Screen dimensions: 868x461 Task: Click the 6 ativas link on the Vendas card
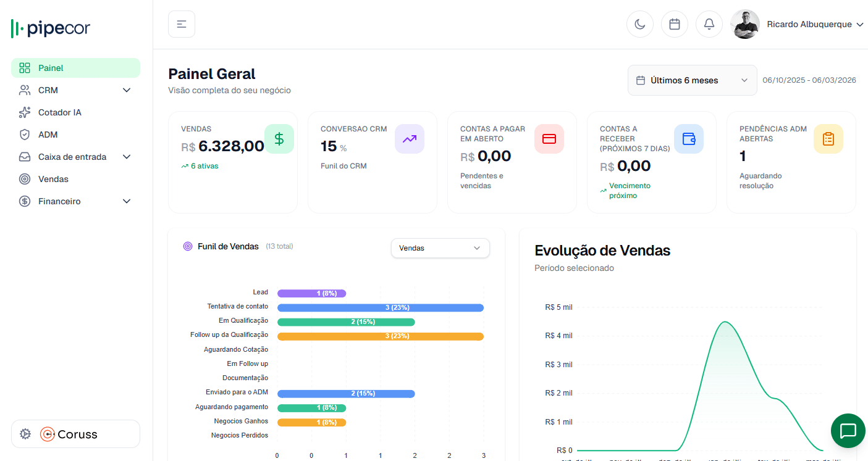(x=200, y=165)
